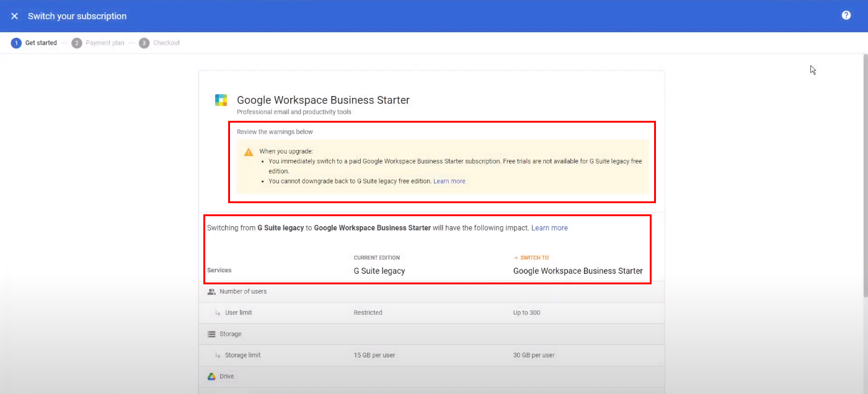This screenshot has height=394, width=868.
Task: Open Learn more link after 'following impact'
Action: click(549, 228)
